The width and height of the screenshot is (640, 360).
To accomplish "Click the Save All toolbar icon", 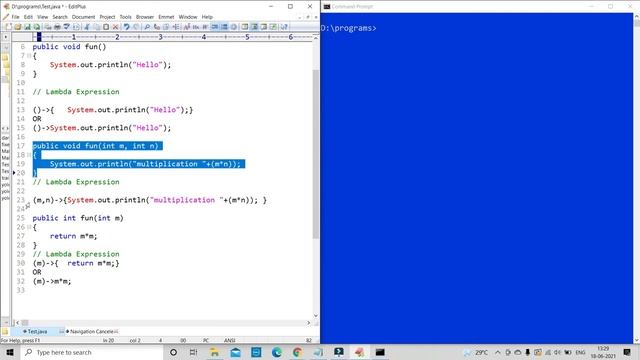I will (36, 27).
